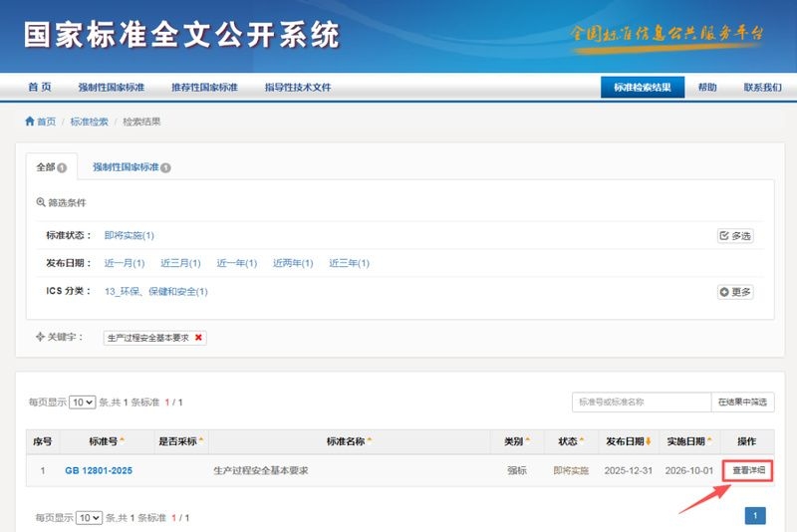Open 联系我们 in navigation bar

coord(762,87)
